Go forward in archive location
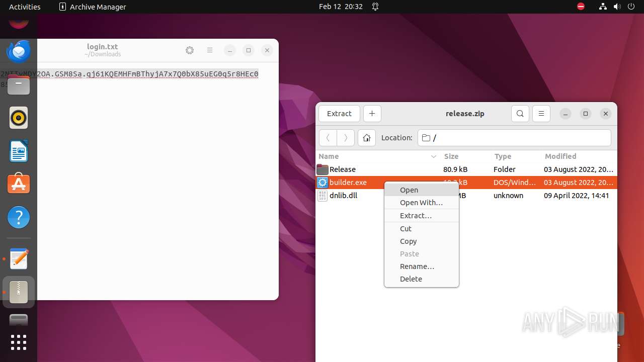 click(x=345, y=138)
